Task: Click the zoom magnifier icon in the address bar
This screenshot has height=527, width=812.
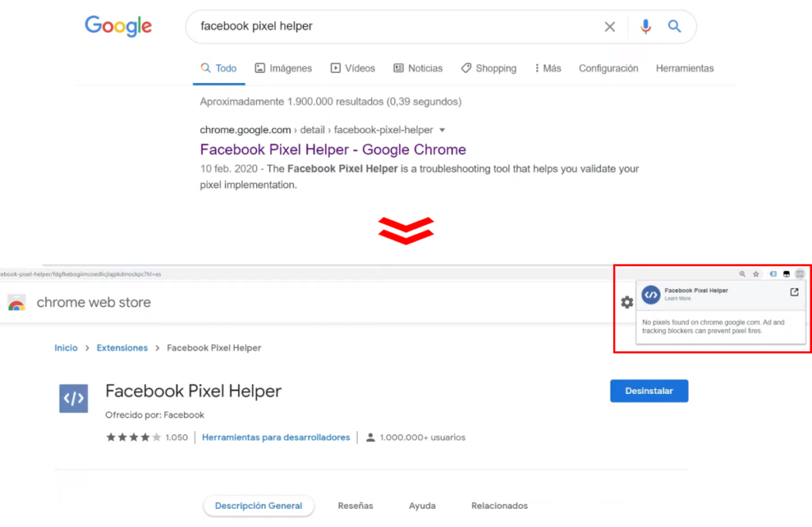Action: 743,273
